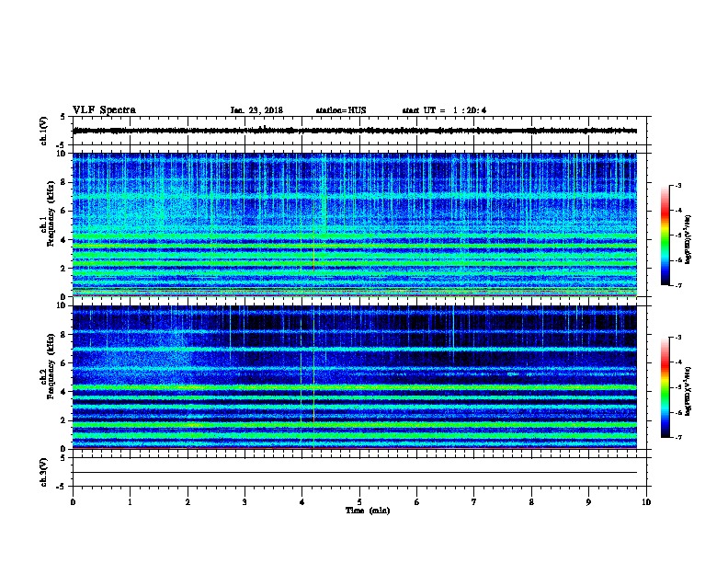
Task: Click tick label 6 on the Time axis
Action: [x=417, y=502]
